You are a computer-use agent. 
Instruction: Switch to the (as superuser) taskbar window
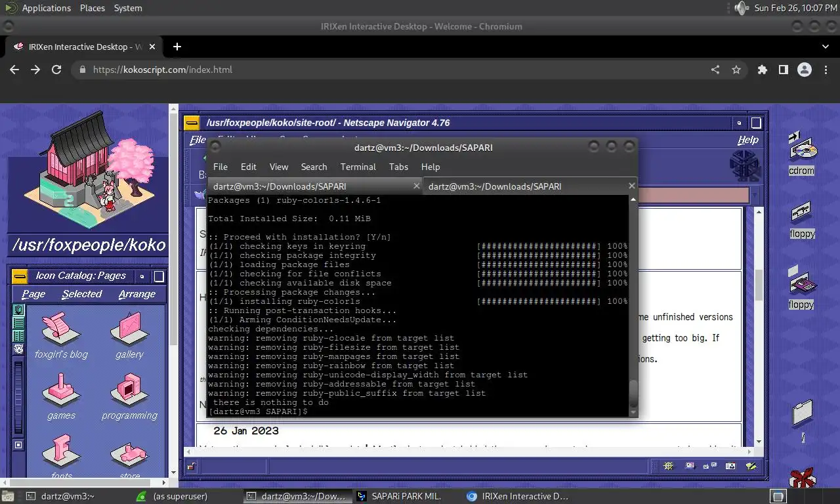(187, 496)
